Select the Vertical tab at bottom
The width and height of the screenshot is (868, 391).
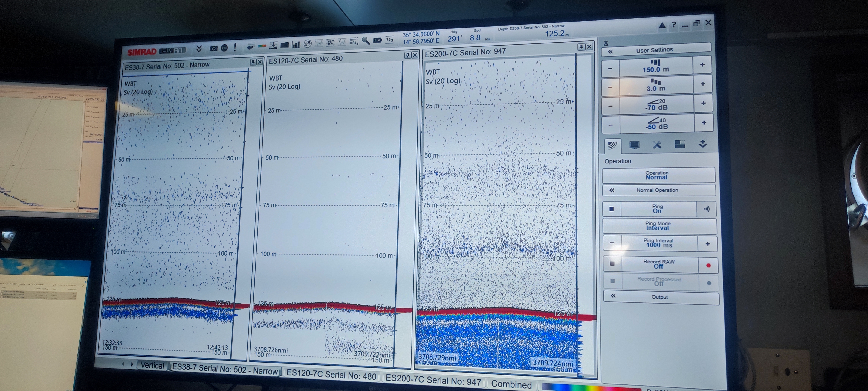pyautogui.click(x=152, y=366)
